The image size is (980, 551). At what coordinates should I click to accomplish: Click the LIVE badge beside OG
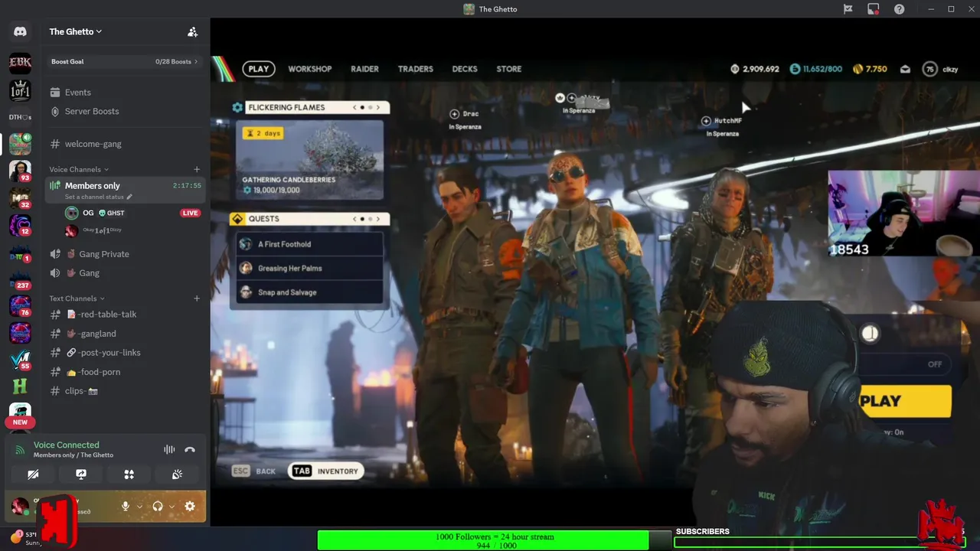190,213
